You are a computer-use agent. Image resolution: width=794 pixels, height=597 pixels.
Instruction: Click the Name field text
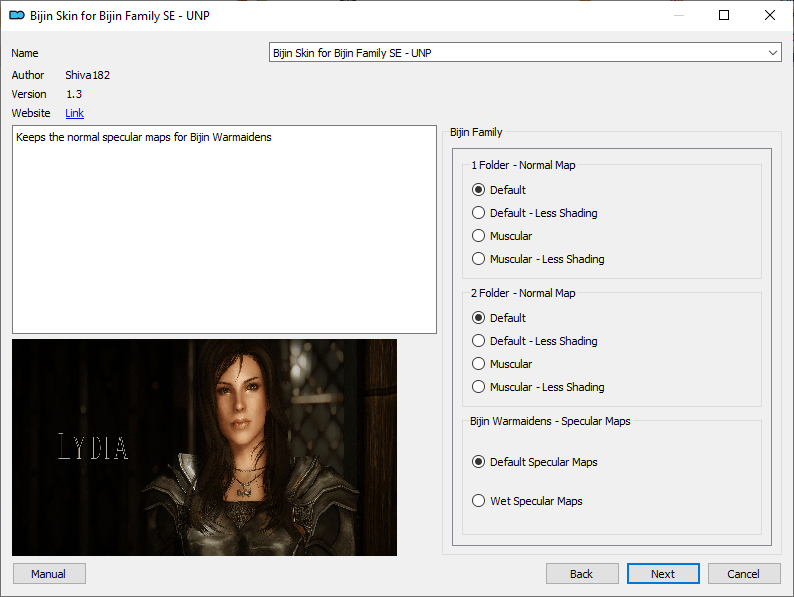[x=352, y=53]
